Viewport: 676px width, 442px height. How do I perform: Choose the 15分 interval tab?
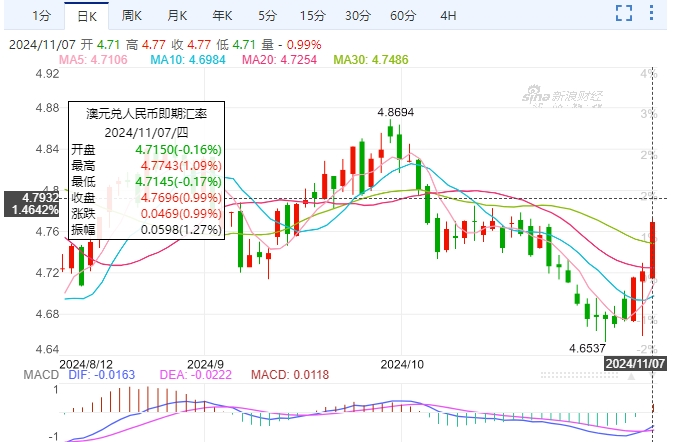pyautogui.click(x=312, y=15)
